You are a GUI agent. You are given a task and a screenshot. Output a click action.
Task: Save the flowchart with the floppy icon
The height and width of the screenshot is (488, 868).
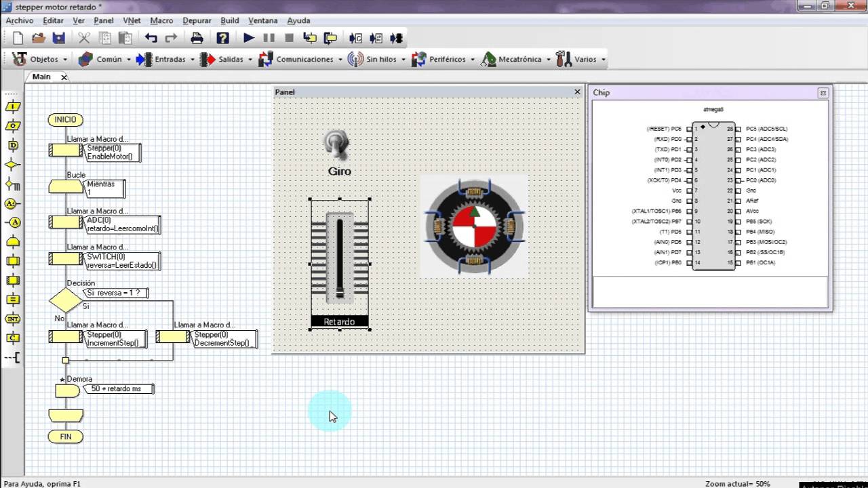click(x=59, y=38)
